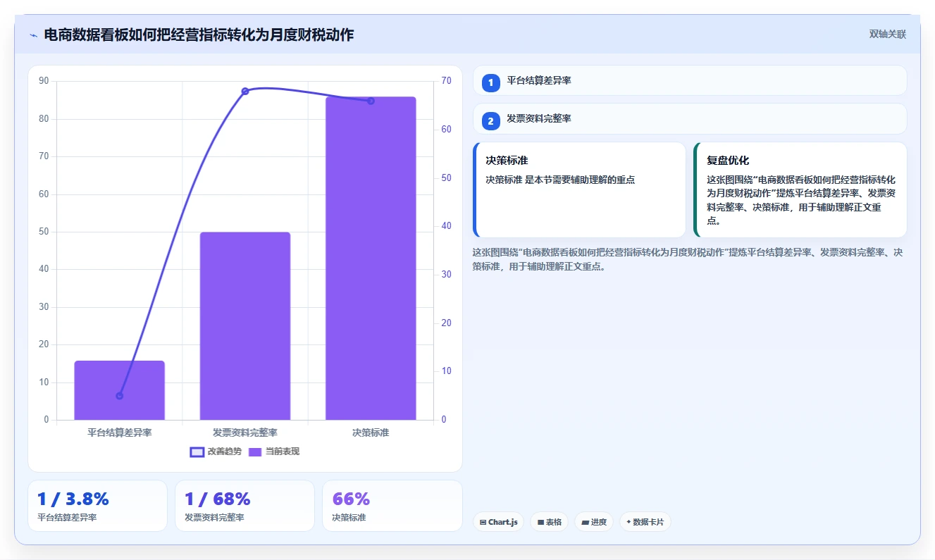The width and height of the screenshot is (935, 560).
Task: Select the 表格 tag
Action: click(x=550, y=522)
